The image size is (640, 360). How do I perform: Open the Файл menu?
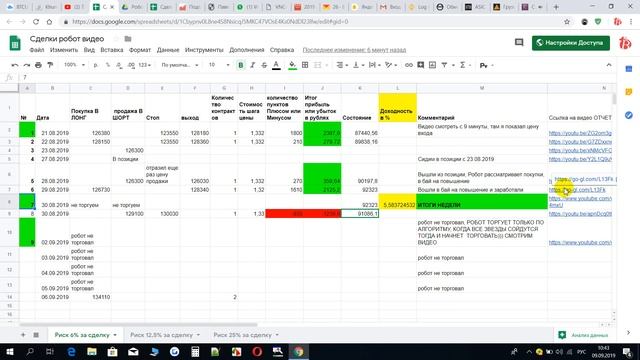pos(37,50)
